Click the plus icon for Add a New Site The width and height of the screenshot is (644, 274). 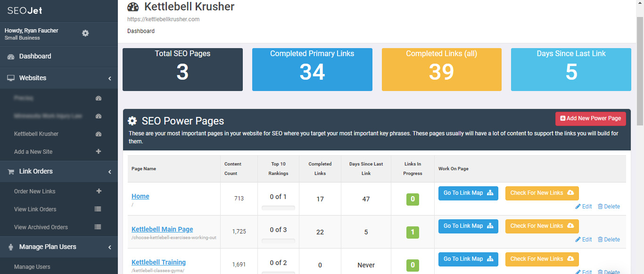coord(99,152)
